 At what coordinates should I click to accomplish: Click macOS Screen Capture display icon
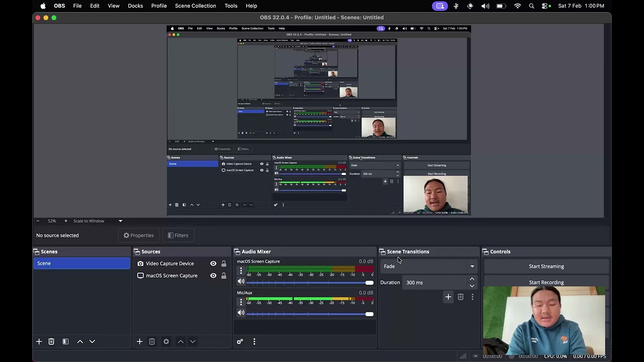click(140, 276)
